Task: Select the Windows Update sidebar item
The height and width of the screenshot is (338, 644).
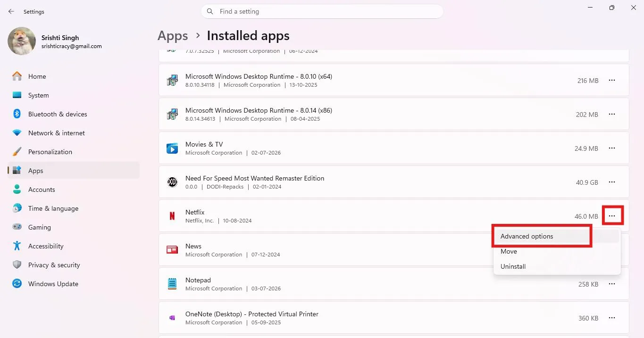Action: 74,284
